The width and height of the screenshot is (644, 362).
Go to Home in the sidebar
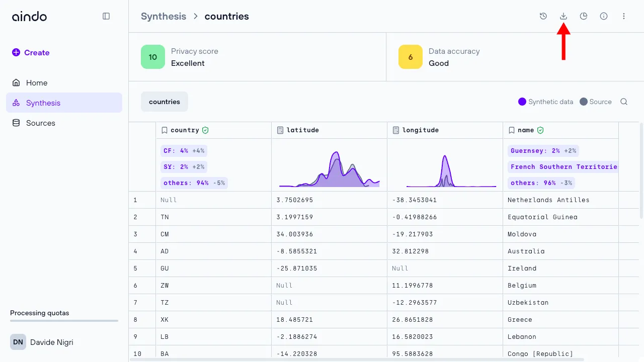(64, 82)
